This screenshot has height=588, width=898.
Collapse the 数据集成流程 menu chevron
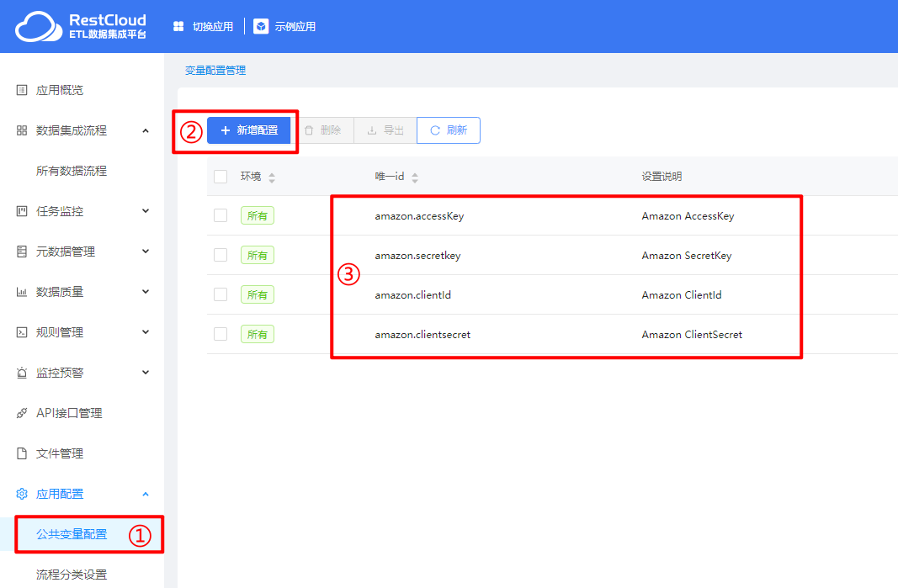pos(146,130)
